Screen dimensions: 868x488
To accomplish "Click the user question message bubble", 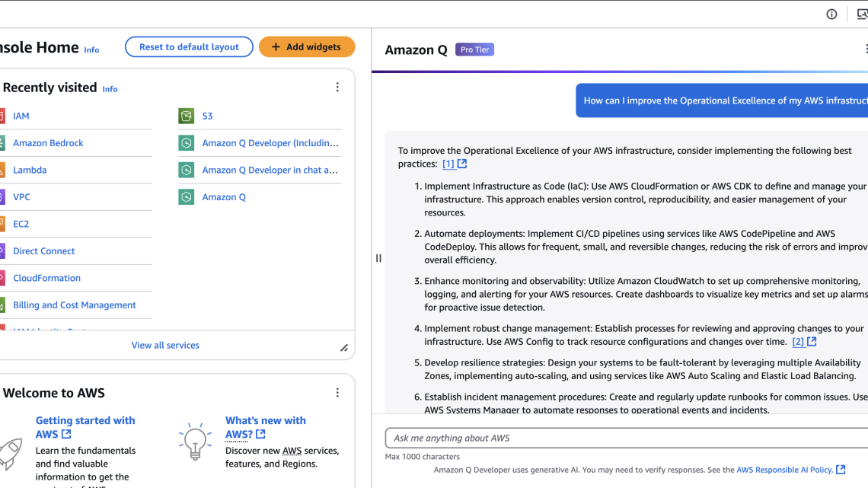I will pyautogui.click(x=722, y=100).
